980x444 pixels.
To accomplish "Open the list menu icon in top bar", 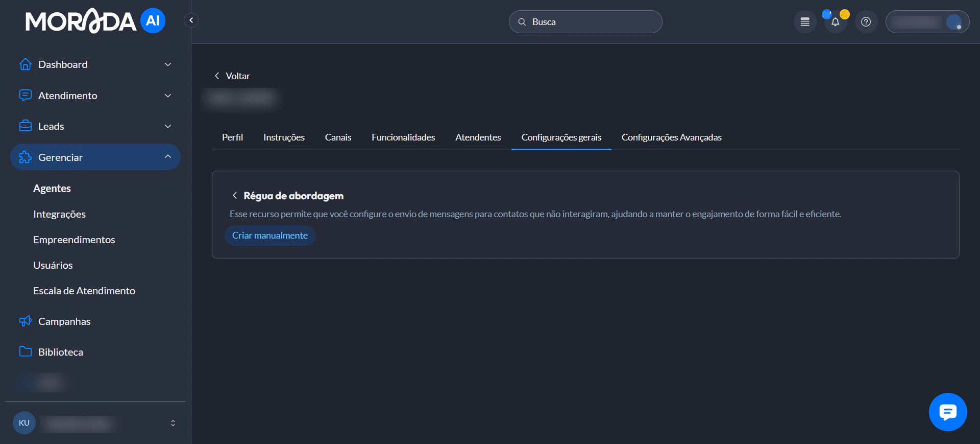I will [805, 22].
